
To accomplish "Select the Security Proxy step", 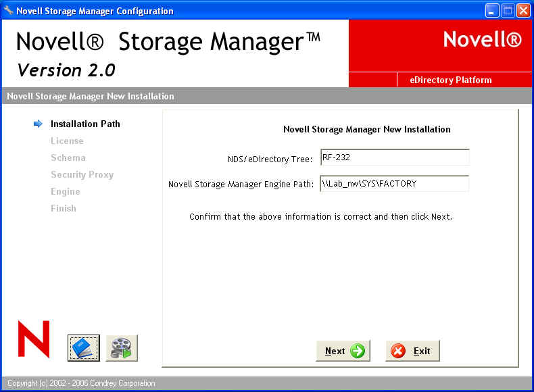I will coord(82,175).
